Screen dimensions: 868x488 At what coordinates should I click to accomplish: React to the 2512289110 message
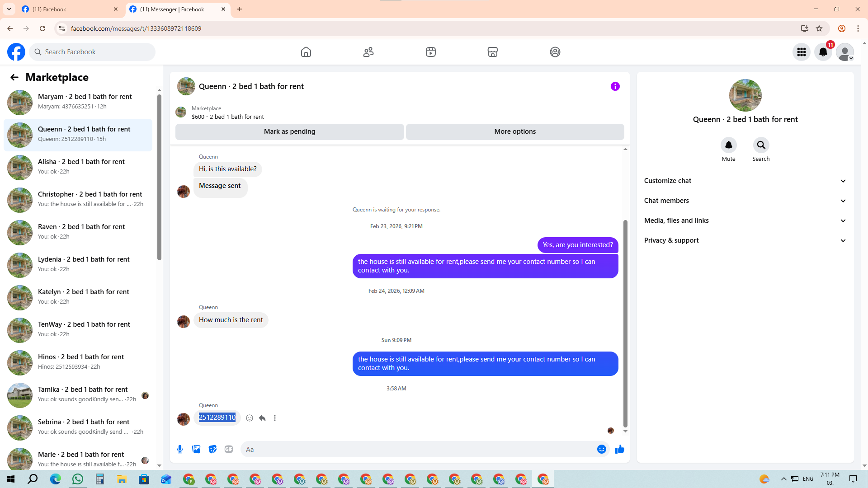click(x=250, y=418)
